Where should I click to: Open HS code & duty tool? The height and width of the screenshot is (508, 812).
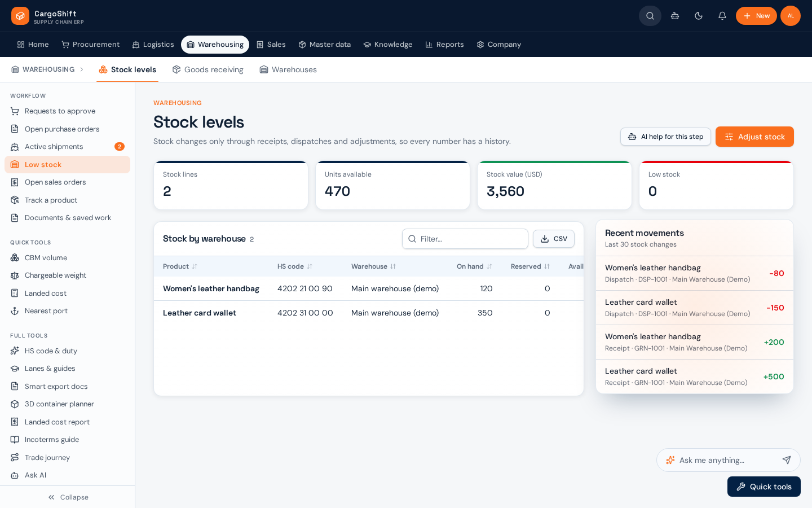click(x=68, y=351)
